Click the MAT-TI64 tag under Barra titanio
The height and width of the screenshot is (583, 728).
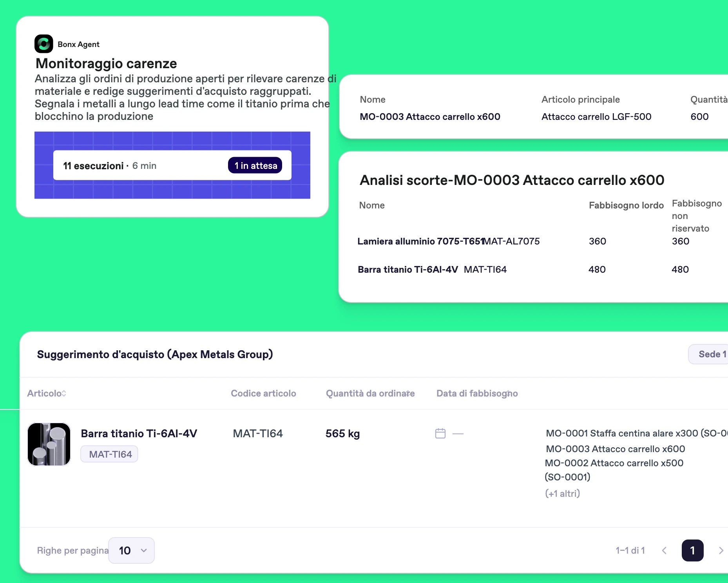(109, 454)
